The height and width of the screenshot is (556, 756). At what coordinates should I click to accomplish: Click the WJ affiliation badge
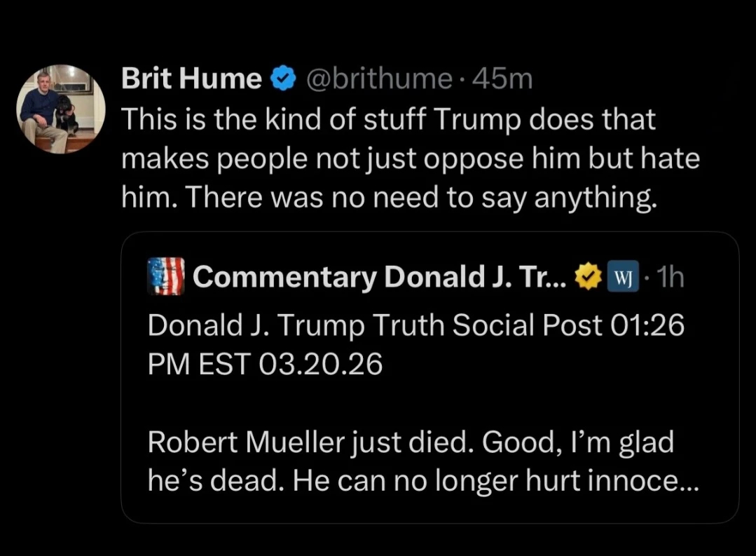point(620,278)
